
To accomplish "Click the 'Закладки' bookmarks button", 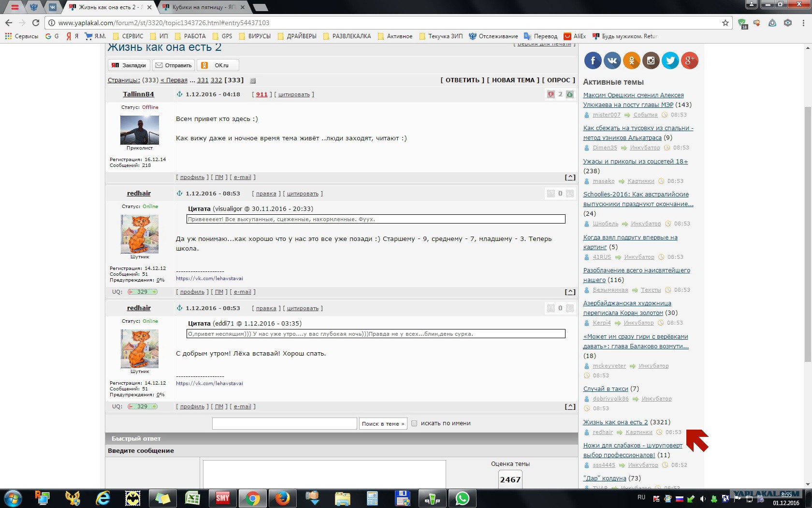I will (x=129, y=65).
